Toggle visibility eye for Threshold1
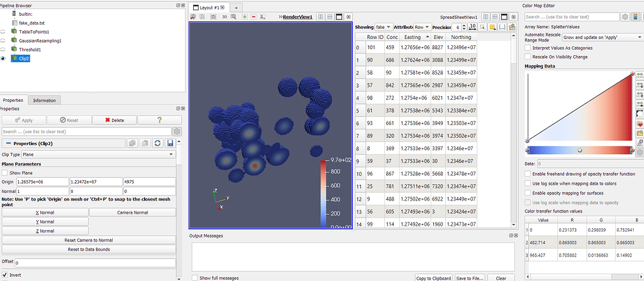This screenshot has width=644, height=281. [x=3, y=49]
